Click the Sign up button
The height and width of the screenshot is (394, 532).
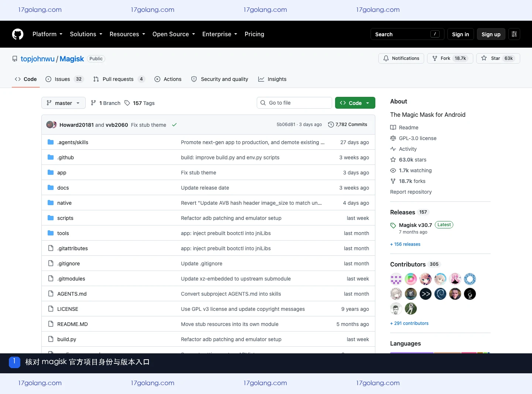(491, 34)
